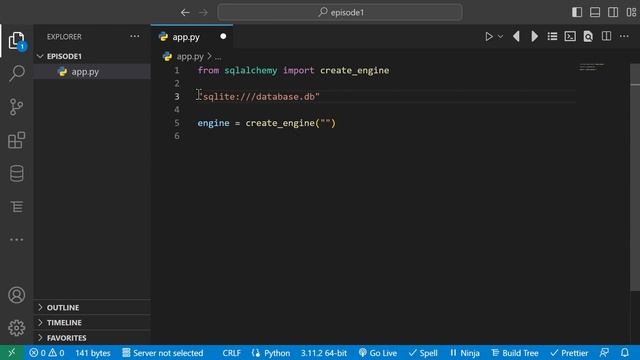Click the episode1 command center search box

340,12
